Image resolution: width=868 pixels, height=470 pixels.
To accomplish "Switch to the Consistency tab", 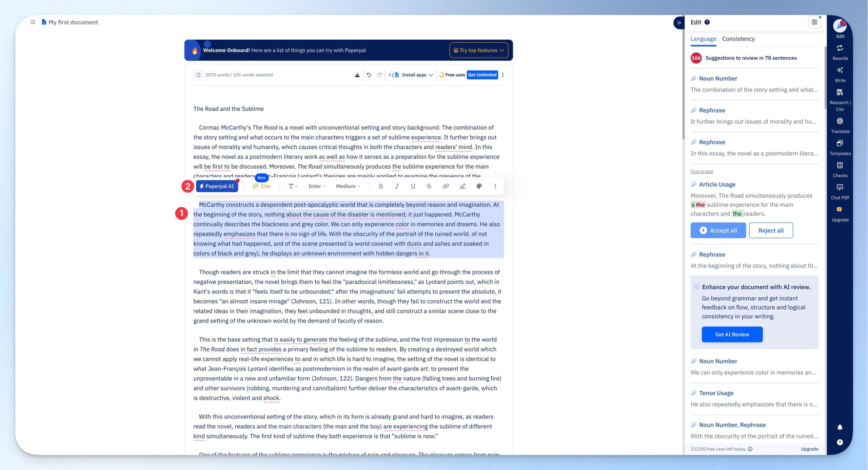I will [738, 39].
